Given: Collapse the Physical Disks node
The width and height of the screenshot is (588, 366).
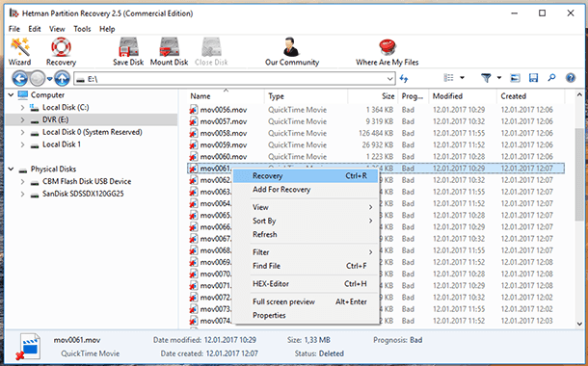Looking at the screenshot, I should 11,170.
